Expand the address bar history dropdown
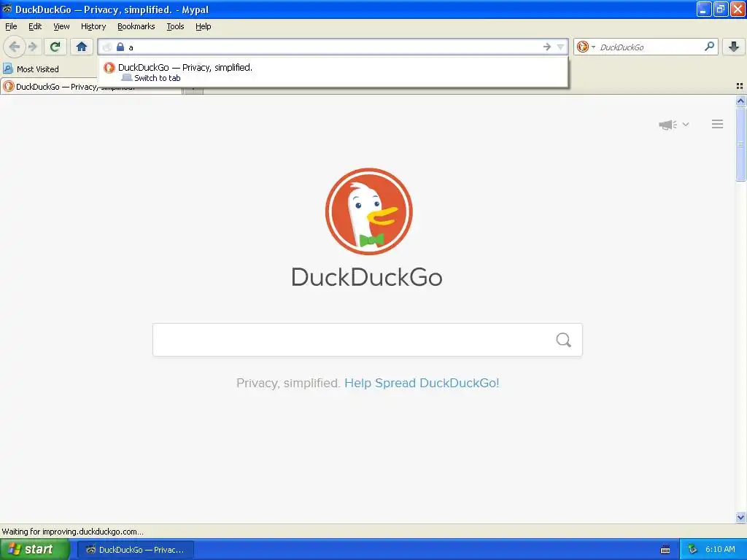 point(561,47)
